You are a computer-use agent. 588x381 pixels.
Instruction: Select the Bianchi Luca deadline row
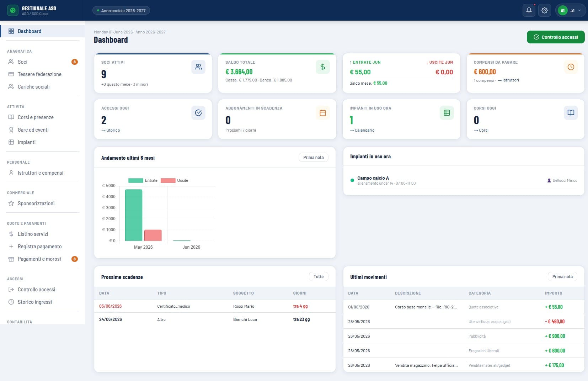215,319
